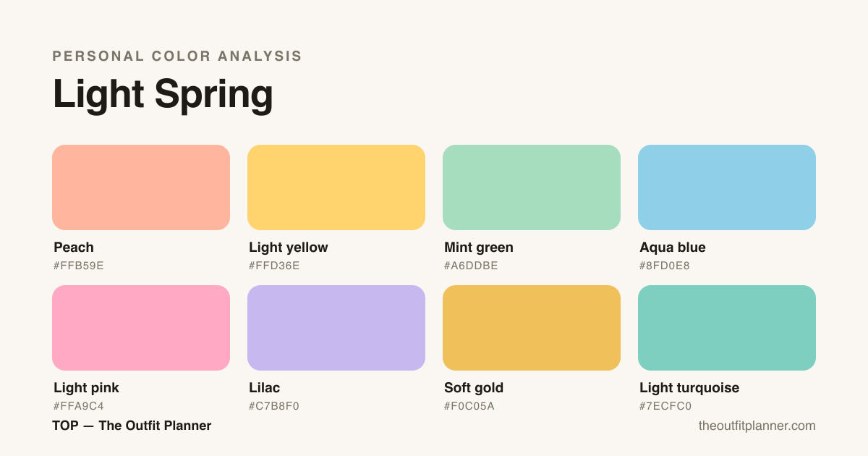Screen dimensions: 868x456
Task: Pick the Soft gold swatch
Action: click(532, 328)
